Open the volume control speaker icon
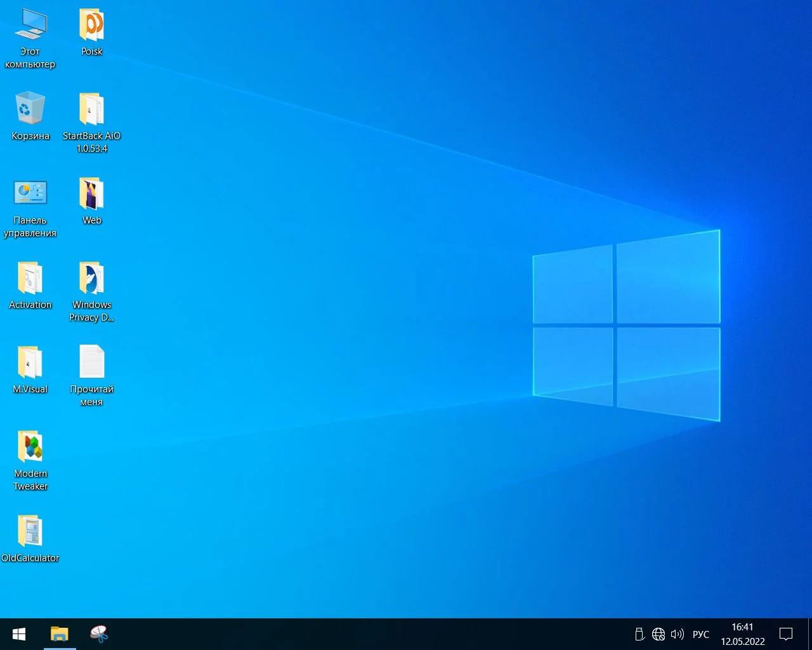Viewport: 812px width, 650px height. point(678,634)
